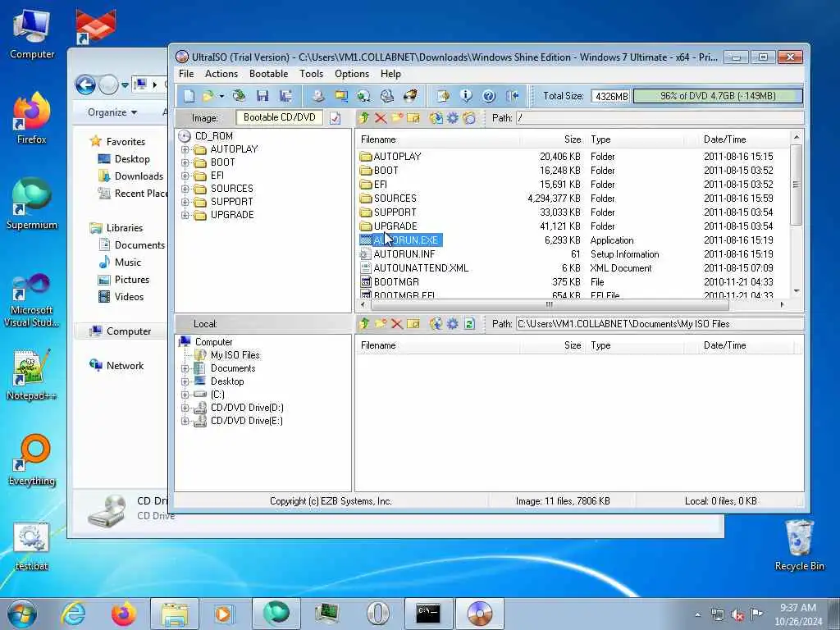Sort image files by Date/Time column header
This screenshot has width=840, height=630.
click(x=737, y=139)
